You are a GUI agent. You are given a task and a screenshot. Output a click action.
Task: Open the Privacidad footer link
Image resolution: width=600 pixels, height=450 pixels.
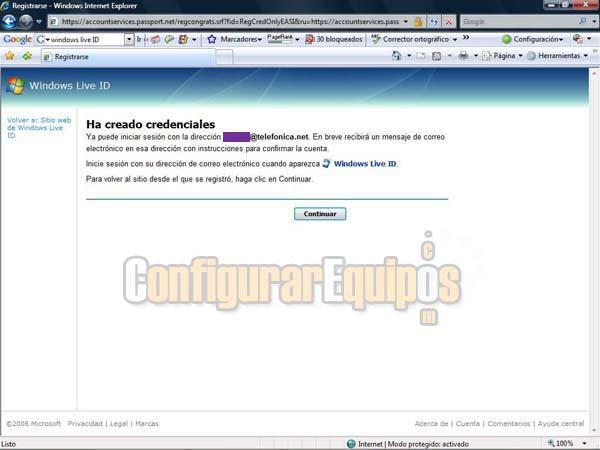click(85, 424)
